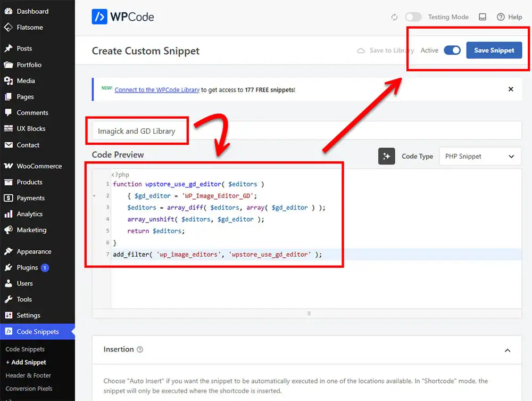The width and height of the screenshot is (532, 401).
Task: Click the array_unshift code line
Action: [195, 219]
